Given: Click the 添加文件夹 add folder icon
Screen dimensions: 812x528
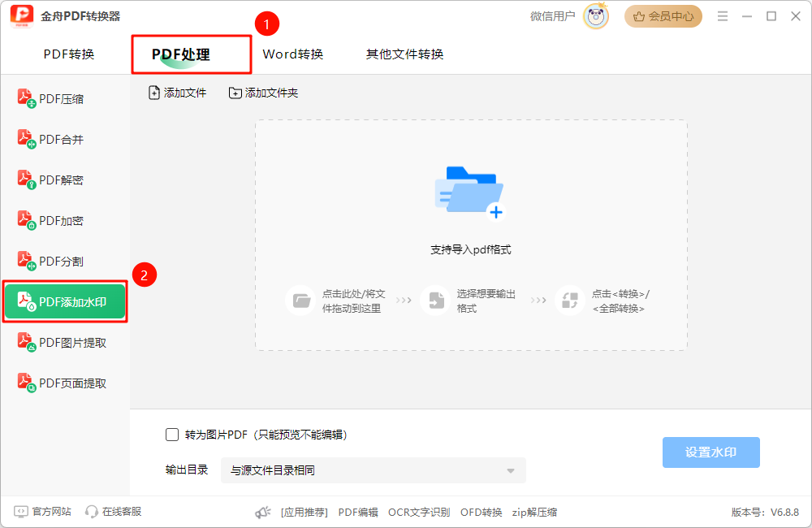Looking at the screenshot, I should tap(235, 93).
